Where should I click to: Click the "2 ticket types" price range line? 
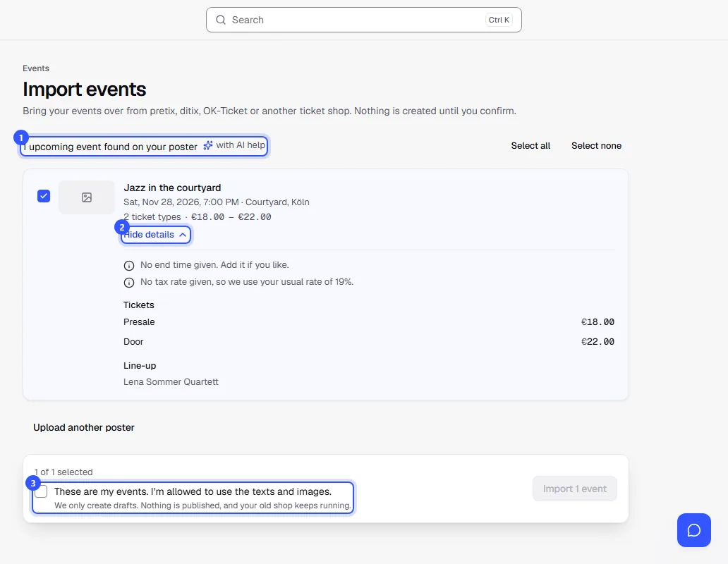coord(198,217)
